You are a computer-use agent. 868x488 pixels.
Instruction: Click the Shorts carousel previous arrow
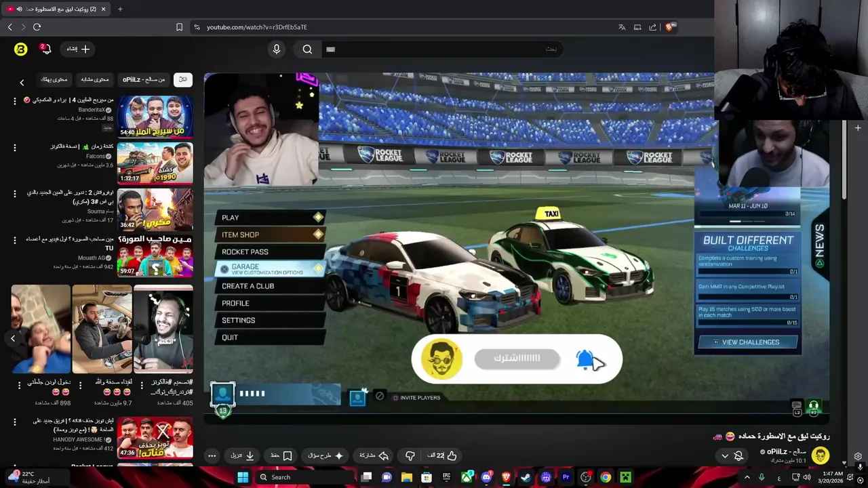tap(12, 338)
